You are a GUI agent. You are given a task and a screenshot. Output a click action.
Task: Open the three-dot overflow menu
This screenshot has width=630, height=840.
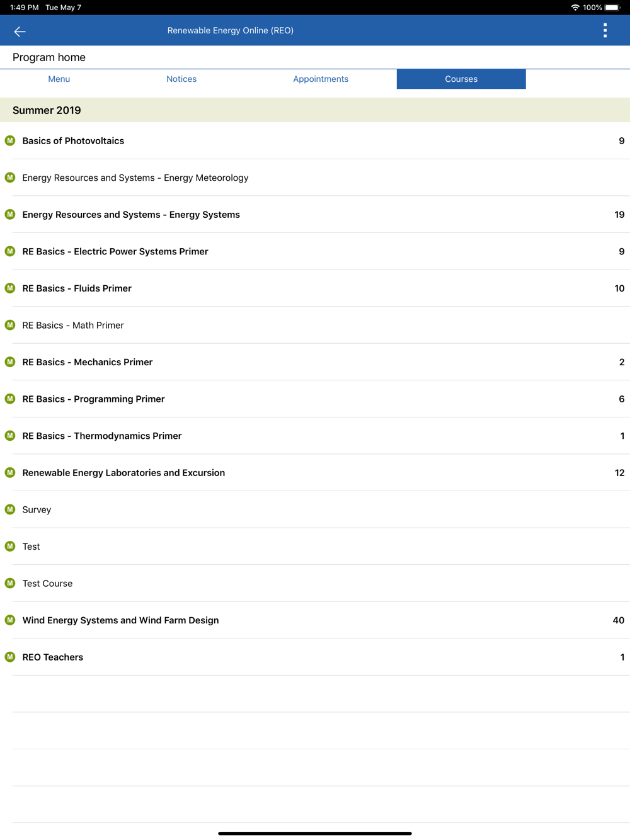pyautogui.click(x=605, y=31)
